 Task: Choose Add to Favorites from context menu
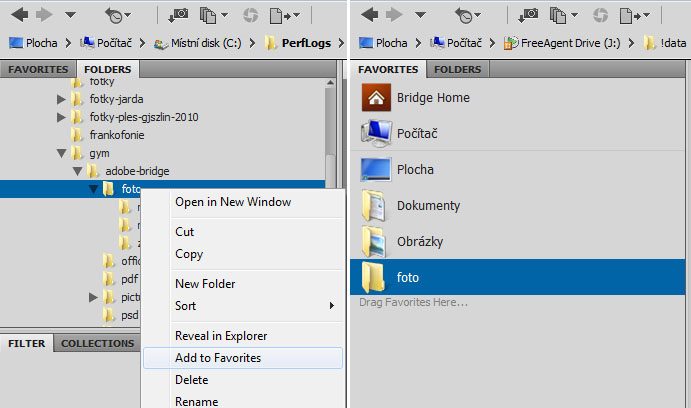[218, 357]
